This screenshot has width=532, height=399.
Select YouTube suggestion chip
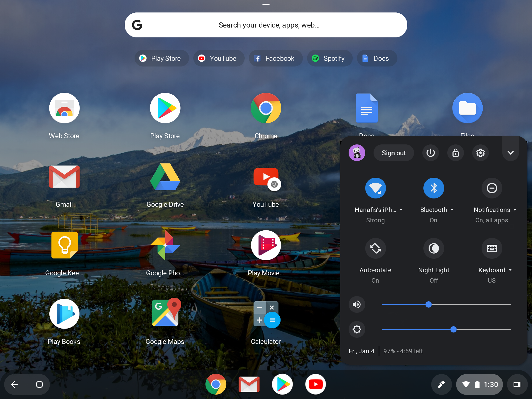pos(219,58)
